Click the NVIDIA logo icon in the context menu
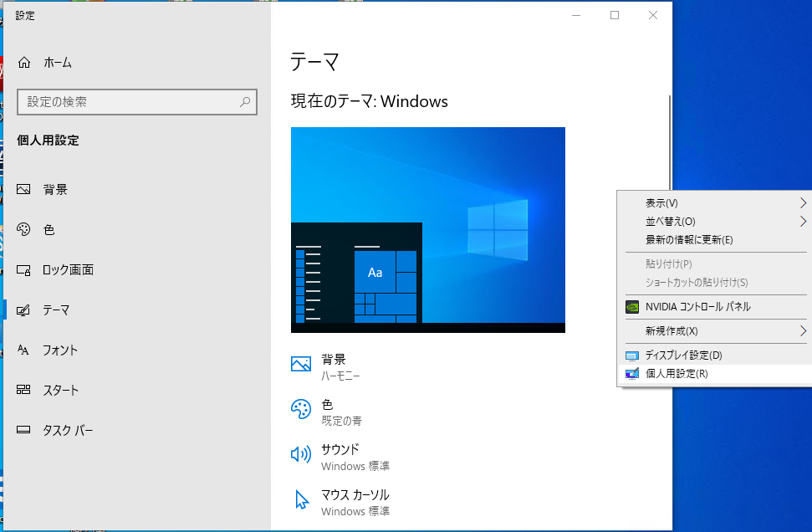The image size is (812, 532). pyautogui.click(x=631, y=307)
